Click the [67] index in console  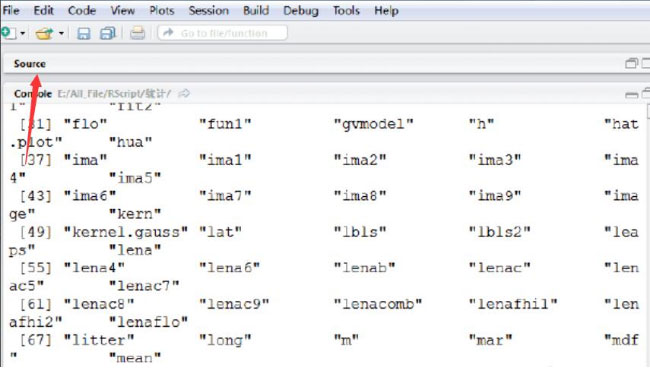36,340
